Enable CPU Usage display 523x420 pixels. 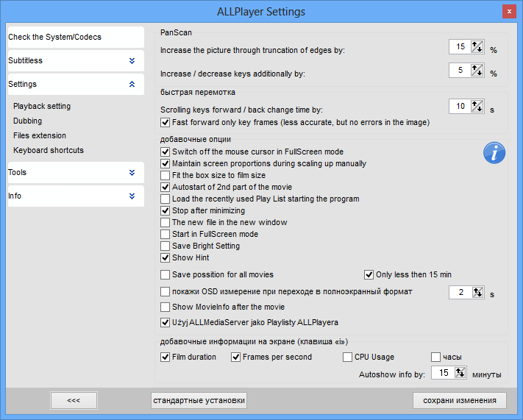coord(347,357)
